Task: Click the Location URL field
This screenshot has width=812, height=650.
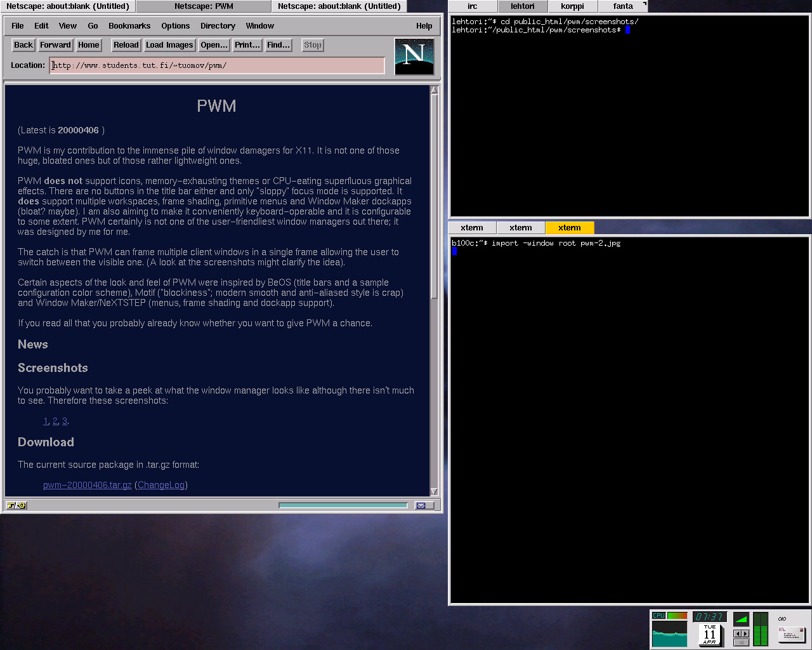Action: coord(217,65)
